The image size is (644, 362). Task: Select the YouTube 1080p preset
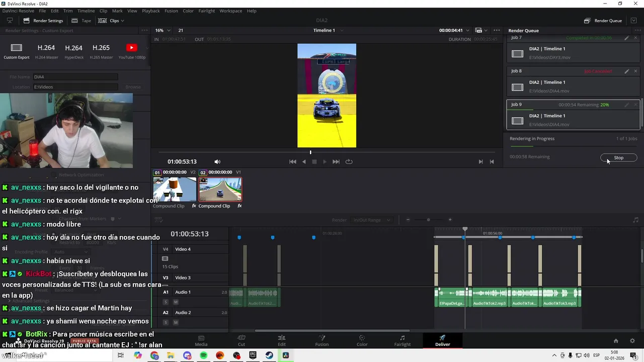[x=132, y=51]
